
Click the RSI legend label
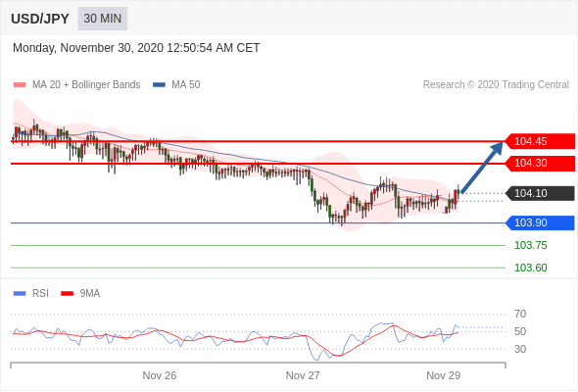[40, 294]
